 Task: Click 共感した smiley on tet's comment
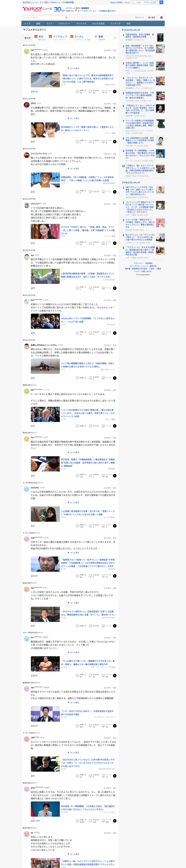(77, 92)
